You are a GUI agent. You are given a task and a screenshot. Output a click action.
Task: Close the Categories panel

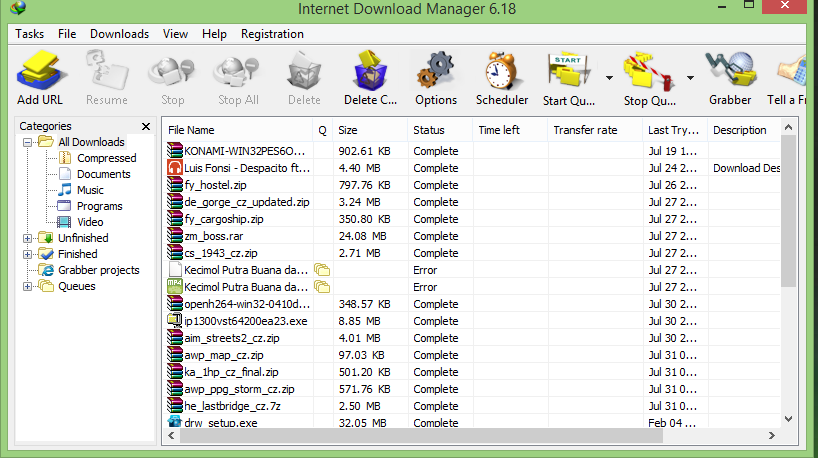coord(146,126)
